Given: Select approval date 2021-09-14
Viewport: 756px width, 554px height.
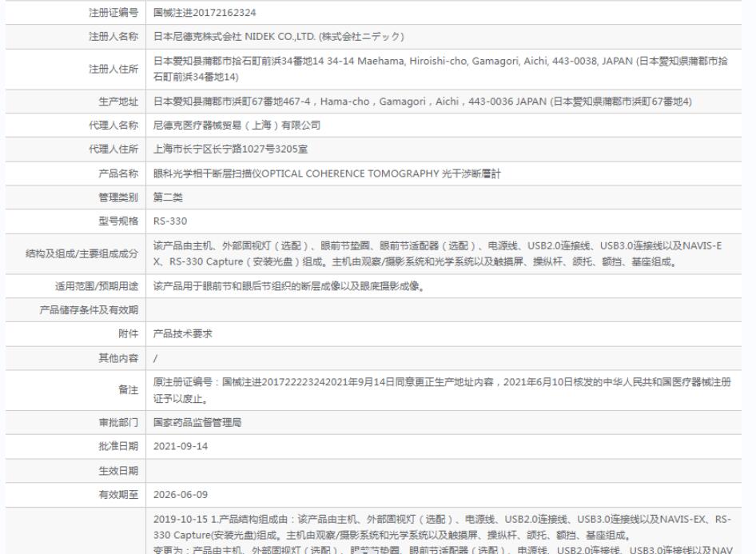Looking at the screenshot, I should coord(181,447).
